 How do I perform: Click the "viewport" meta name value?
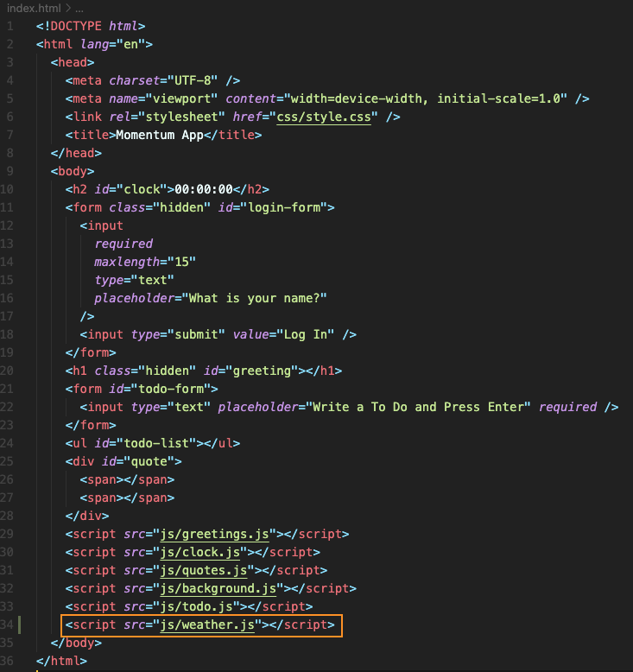(181, 98)
